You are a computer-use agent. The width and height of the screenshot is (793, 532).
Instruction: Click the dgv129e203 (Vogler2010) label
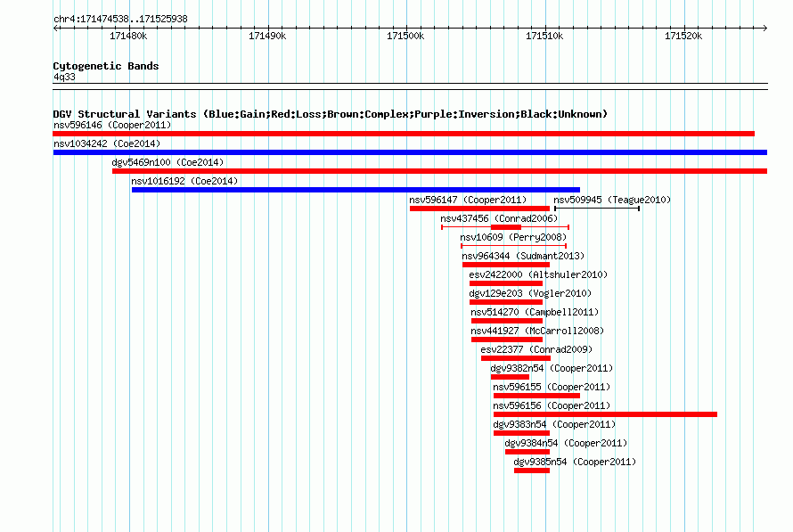[530, 293]
